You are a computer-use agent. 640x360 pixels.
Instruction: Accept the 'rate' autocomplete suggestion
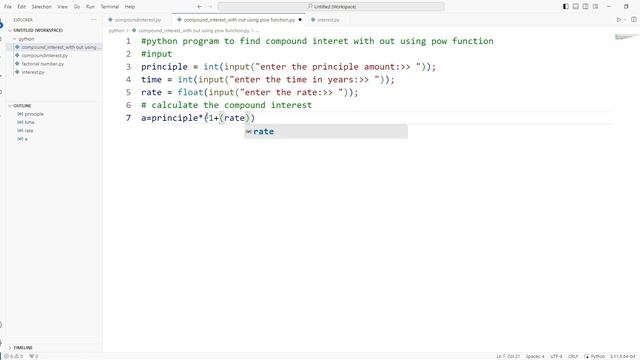pyautogui.click(x=326, y=131)
